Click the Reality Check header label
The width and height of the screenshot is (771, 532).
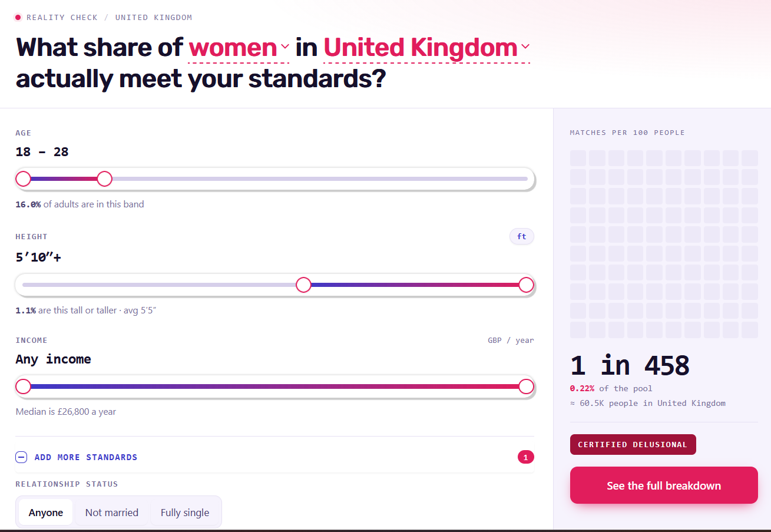tap(62, 18)
